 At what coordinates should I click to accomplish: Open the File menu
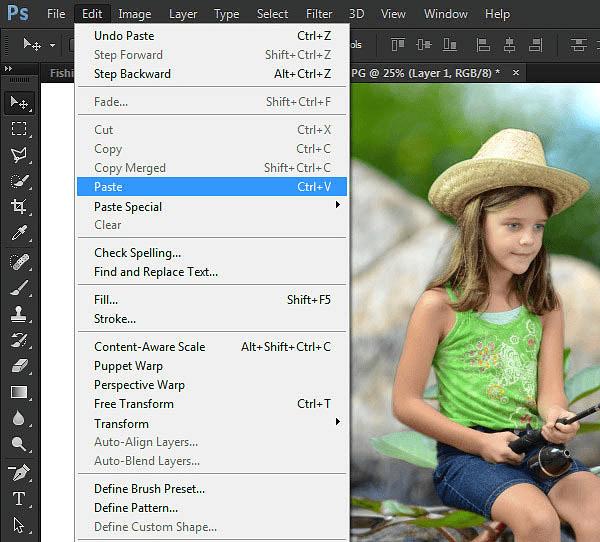pos(56,14)
